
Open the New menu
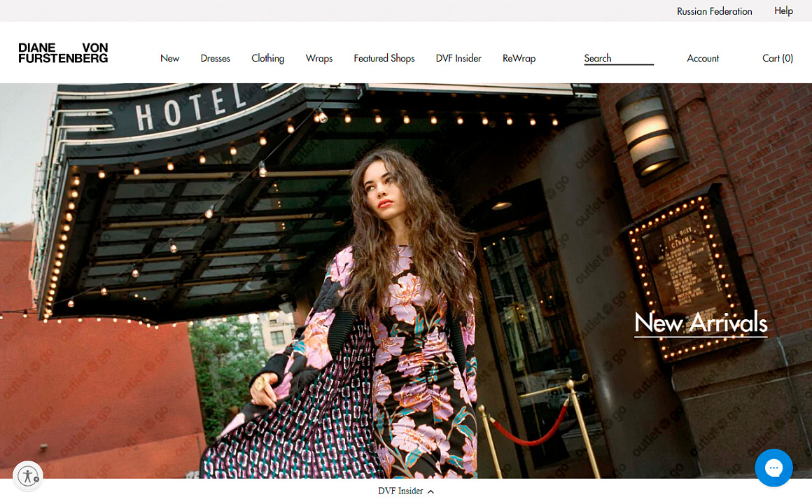[x=169, y=58]
